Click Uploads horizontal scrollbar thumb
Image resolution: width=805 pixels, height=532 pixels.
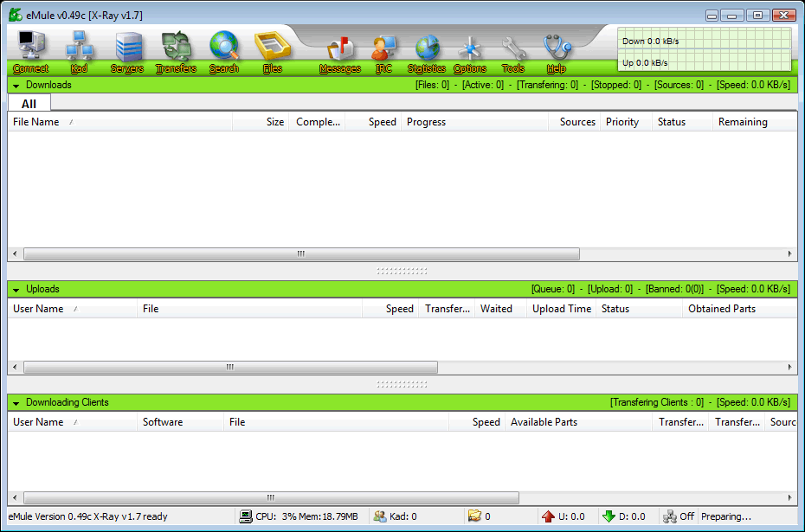click(230, 368)
